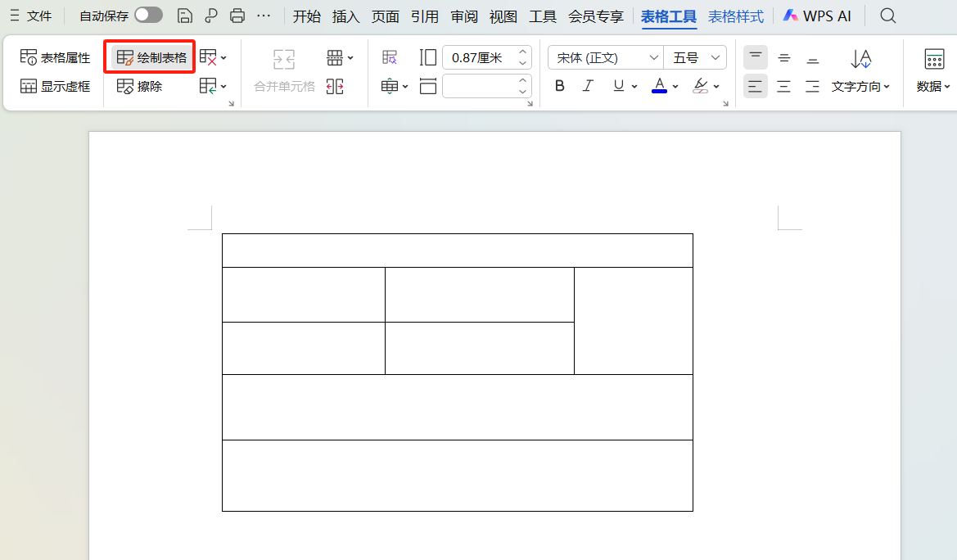Viewport: 957px width, 560px height.
Task: Switch to the 插入 (Insert) ribbon tab
Action: click(x=345, y=16)
